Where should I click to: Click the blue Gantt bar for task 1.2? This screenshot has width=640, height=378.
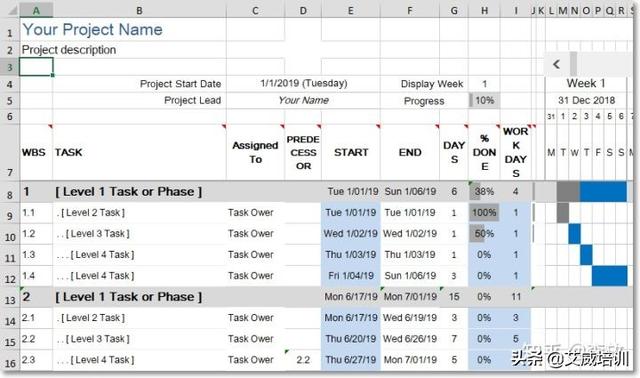574,234
